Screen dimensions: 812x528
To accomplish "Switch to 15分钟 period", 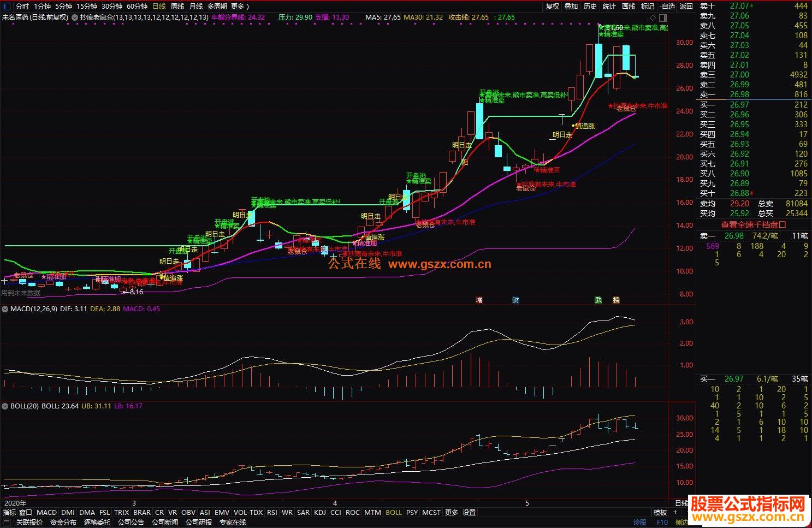I will click(x=86, y=7).
